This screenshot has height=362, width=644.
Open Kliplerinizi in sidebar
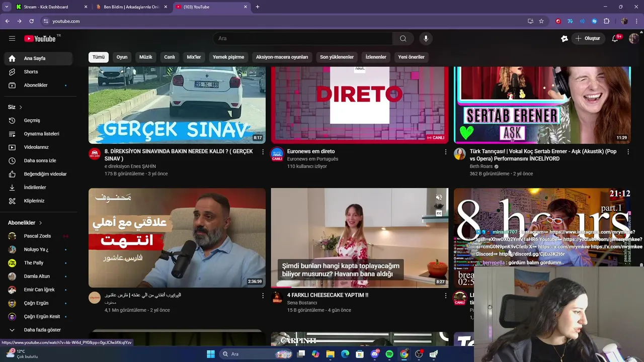point(38,201)
